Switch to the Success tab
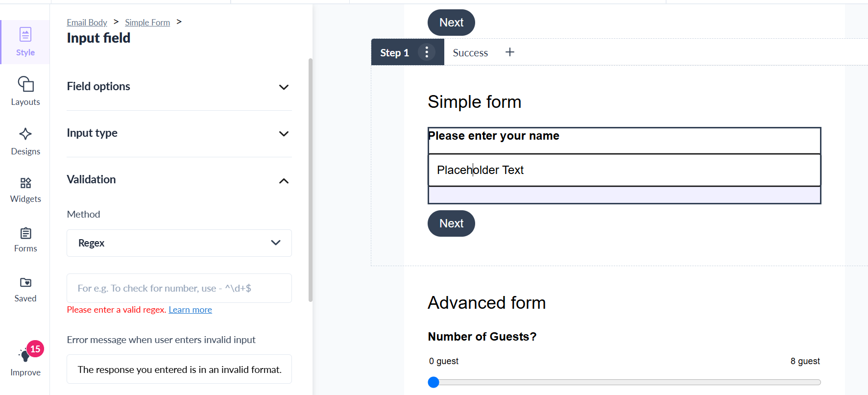The width and height of the screenshot is (868, 395). [470, 52]
